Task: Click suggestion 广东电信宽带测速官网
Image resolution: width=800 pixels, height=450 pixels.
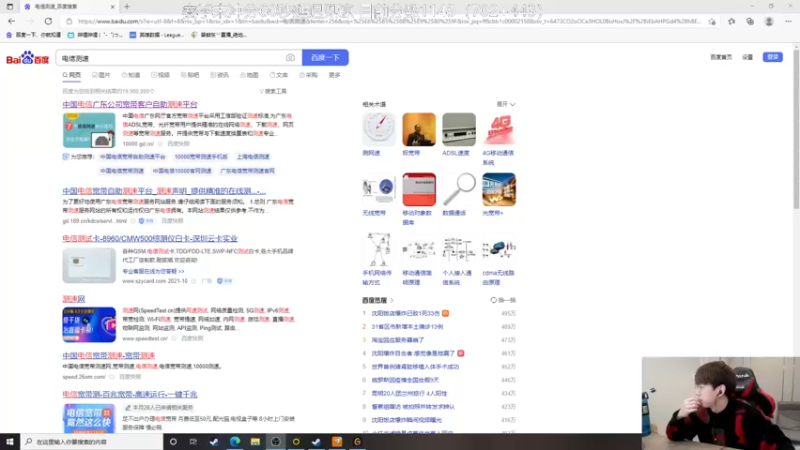Action: (247, 171)
